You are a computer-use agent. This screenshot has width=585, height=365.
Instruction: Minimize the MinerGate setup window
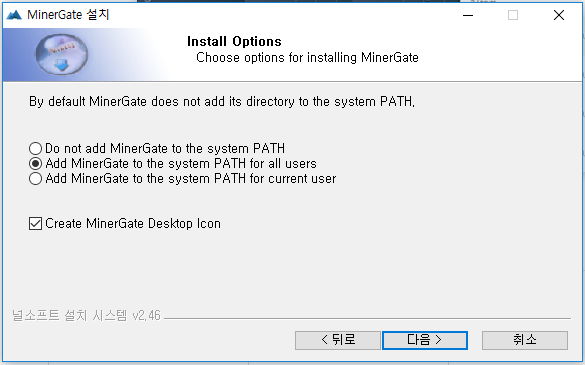point(468,15)
